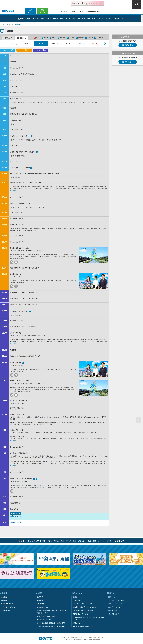Open X icon for 22:30 きょうとDays
This screenshot has height=644, width=143.
click(x=16, y=375)
